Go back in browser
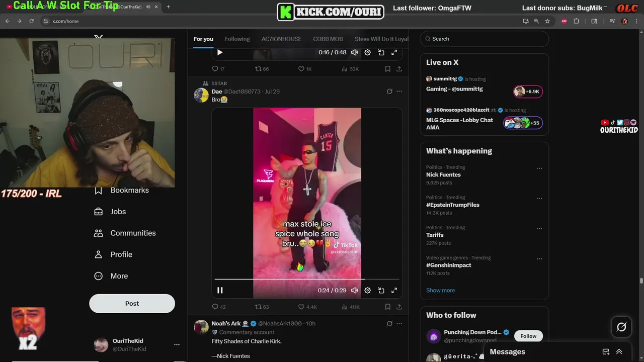The width and height of the screenshot is (644, 362). pos(7,21)
